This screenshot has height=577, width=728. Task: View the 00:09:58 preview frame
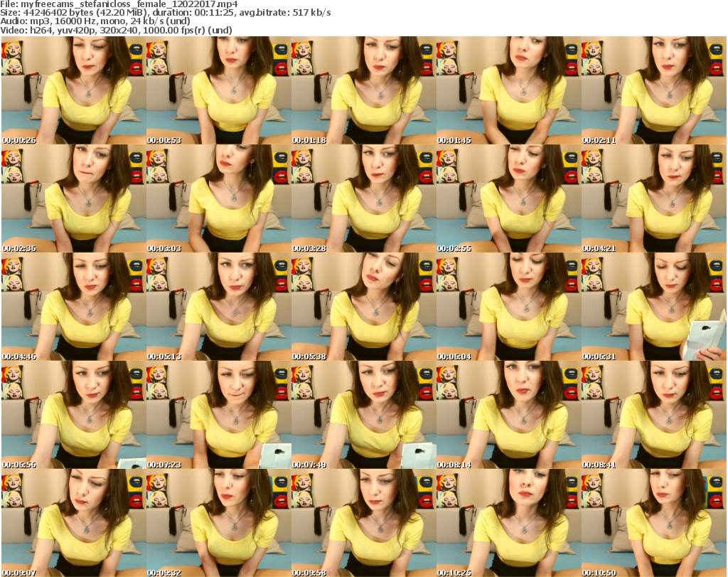(x=363, y=523)
